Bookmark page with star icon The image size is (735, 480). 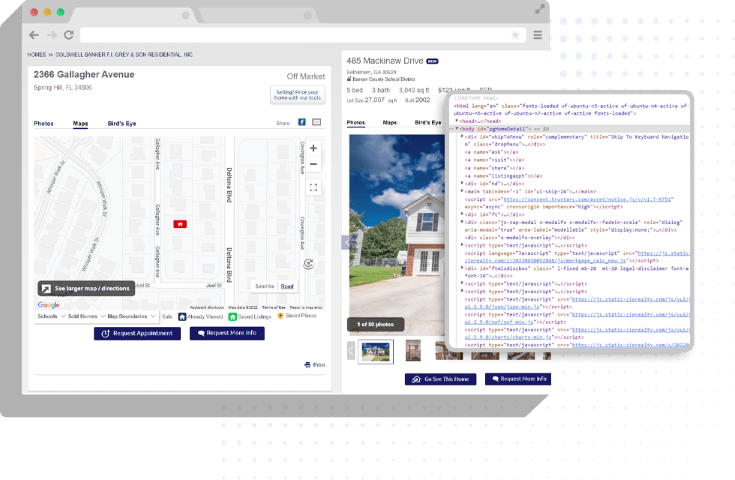pos(515,35)
